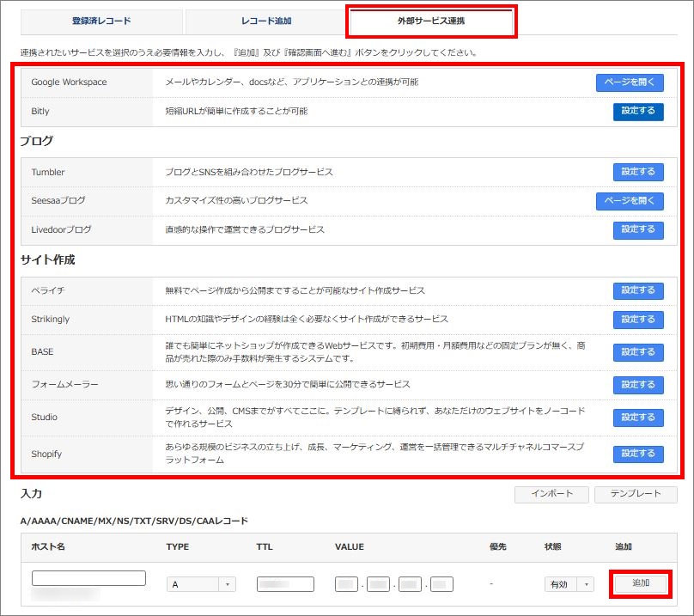This screenshot has width=694, height=616.
Task: Click the サイト作成 section heading
Action: click(x=48, y=260)
